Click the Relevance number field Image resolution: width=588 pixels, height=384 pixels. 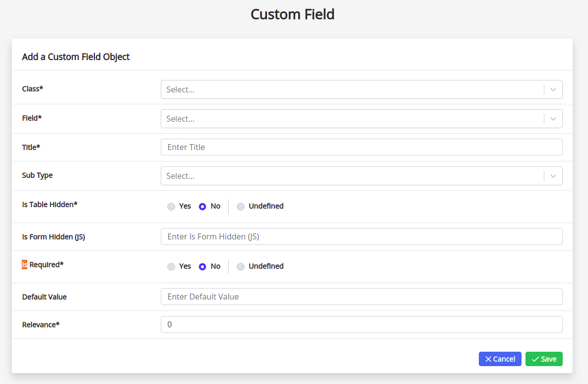click(x=362, y=324)
